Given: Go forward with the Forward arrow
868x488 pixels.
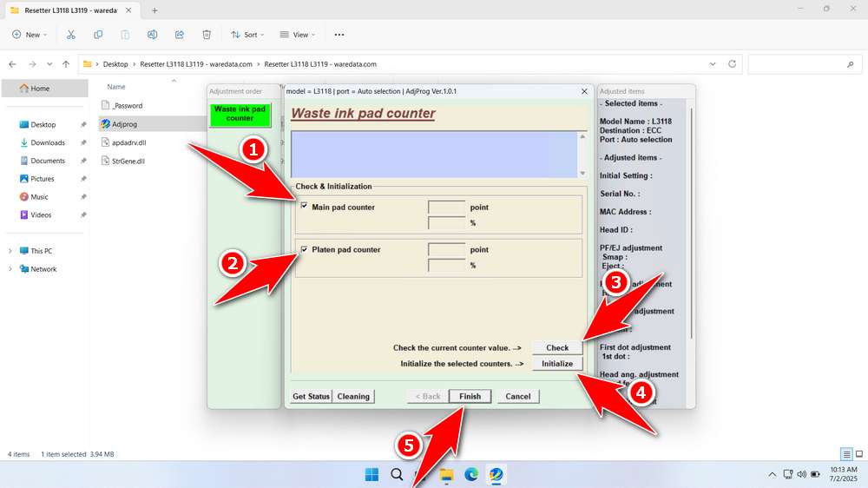Looking at the screenshot, I should (x=32, y=64).
